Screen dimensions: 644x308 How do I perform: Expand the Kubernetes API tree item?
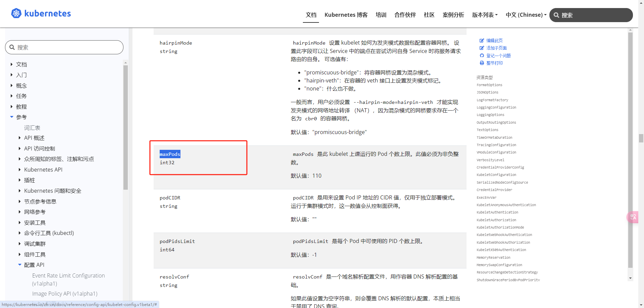[19, 170]
